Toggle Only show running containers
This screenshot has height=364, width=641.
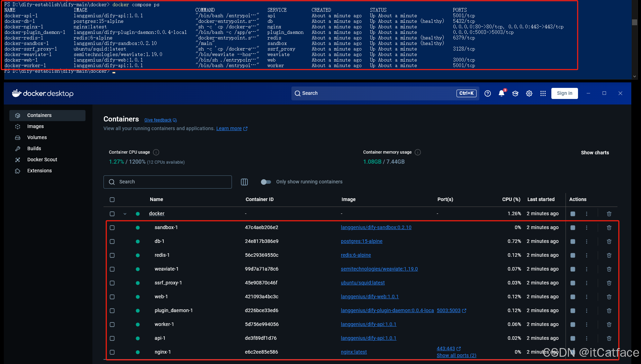(266, 182)
